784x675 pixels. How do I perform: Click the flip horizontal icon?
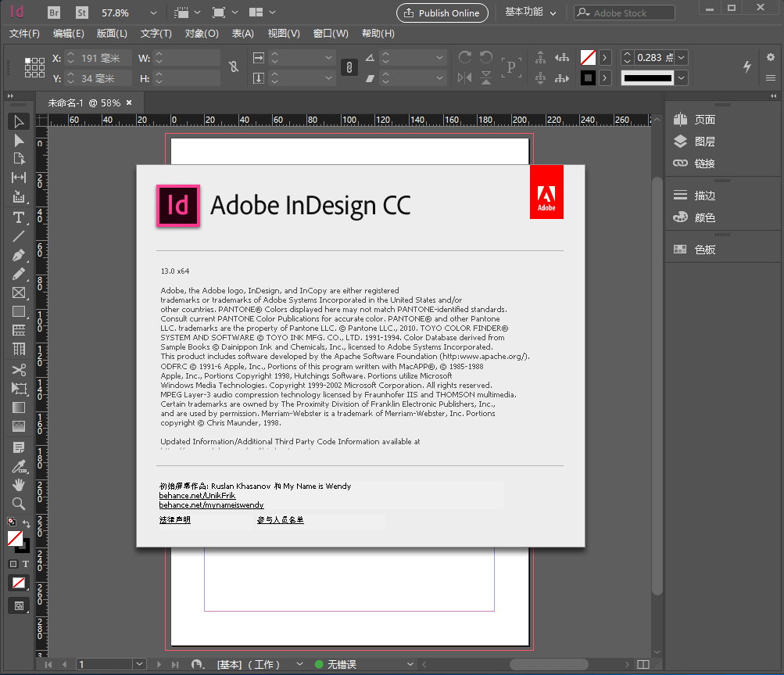(x=464, y=78)
